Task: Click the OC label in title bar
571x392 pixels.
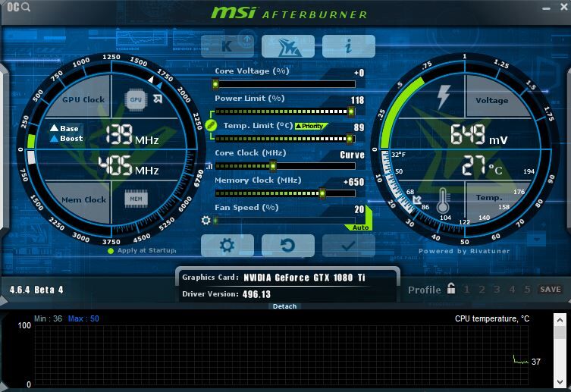Action: point(13,7)
